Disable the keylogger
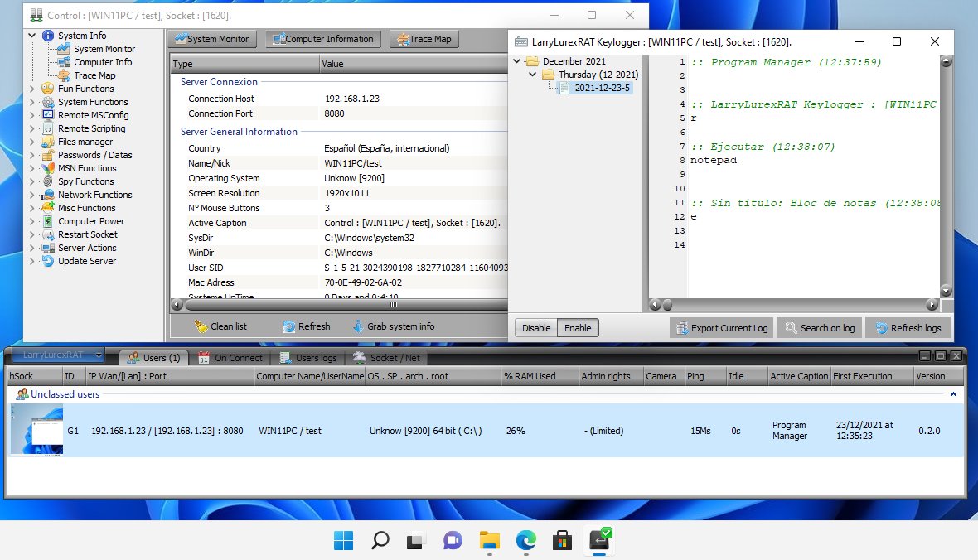The image size is (978, 560). click(x=535, y=328)
